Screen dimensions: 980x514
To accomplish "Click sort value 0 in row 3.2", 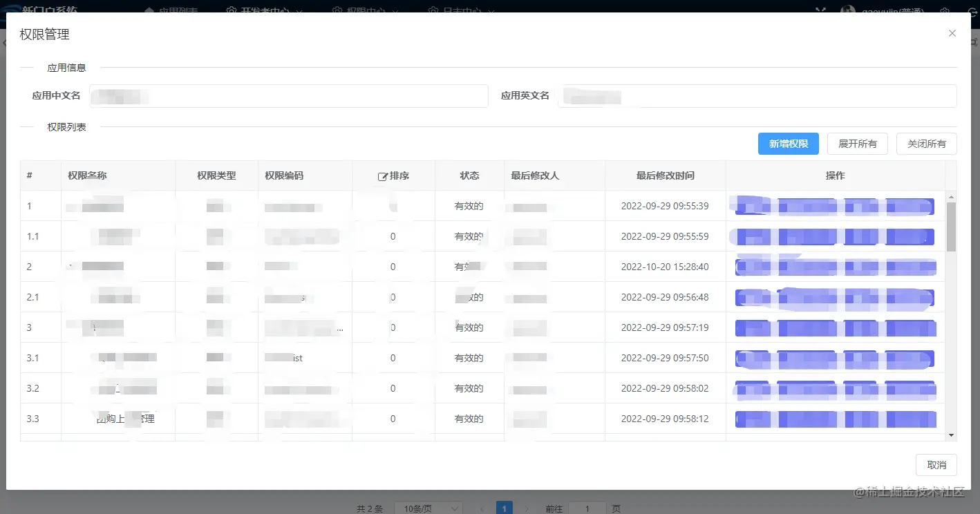I will [x=393, y=388].
